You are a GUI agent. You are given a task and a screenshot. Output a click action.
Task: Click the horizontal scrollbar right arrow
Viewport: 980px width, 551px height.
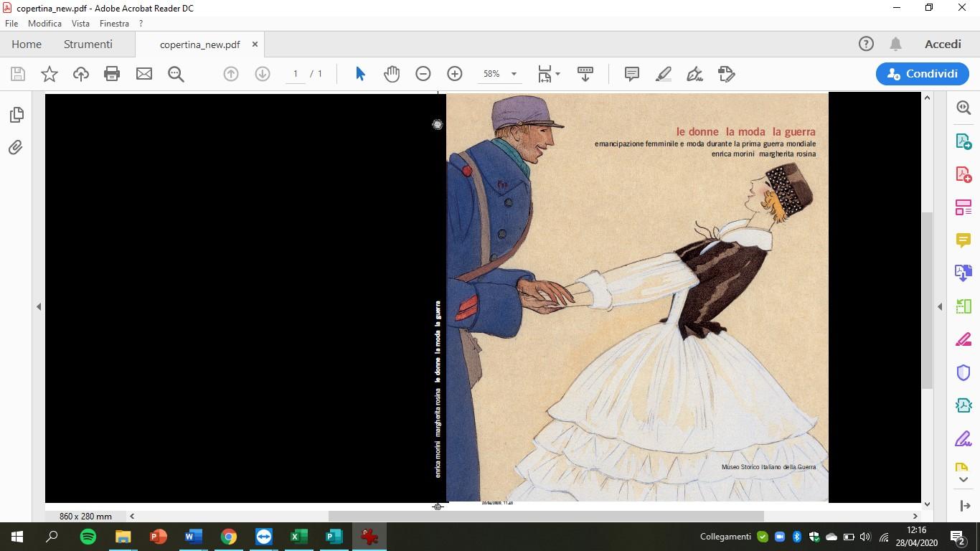(915, 516)
